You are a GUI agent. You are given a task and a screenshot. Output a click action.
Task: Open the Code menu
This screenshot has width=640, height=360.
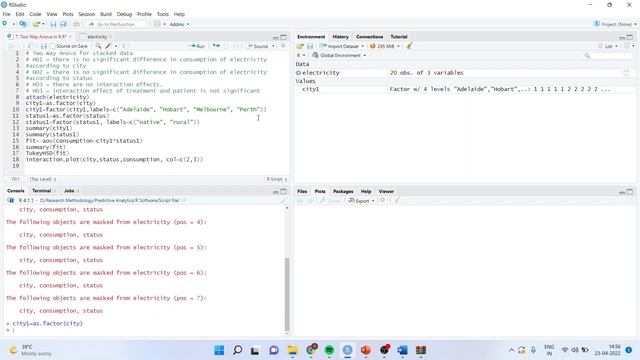click(x=35, y=14)
